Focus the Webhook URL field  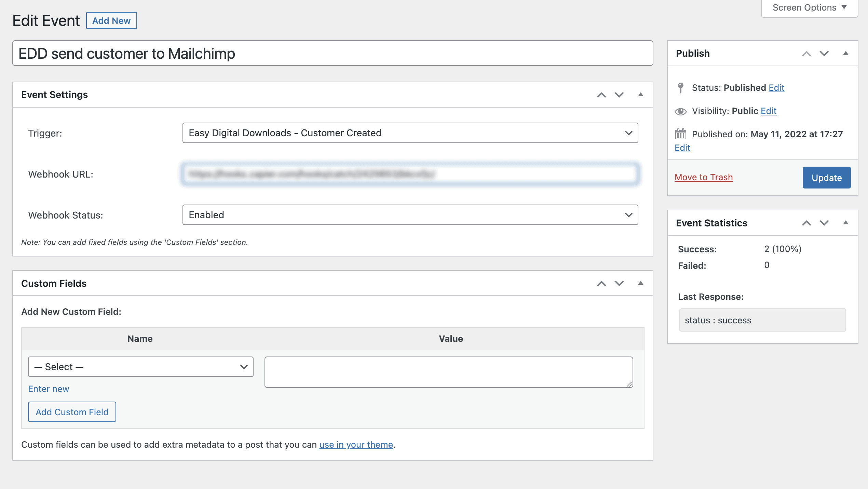[410, 174]
